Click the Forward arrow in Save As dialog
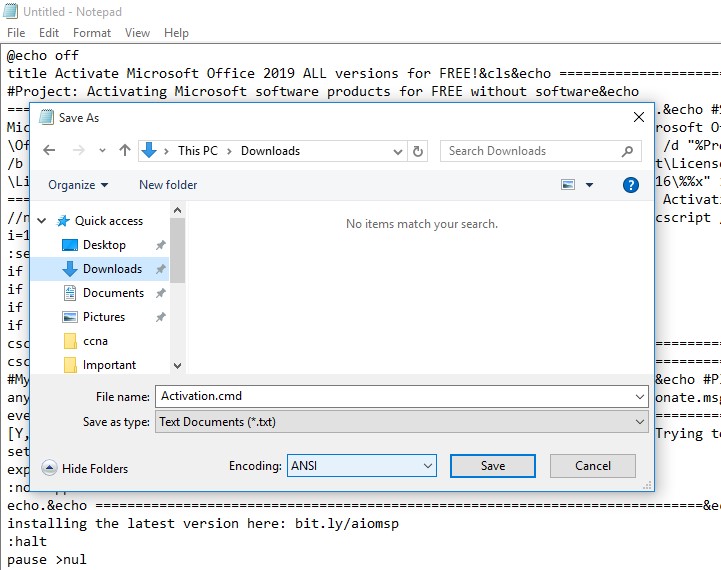721x570 pixels. [x=79, y=150]
